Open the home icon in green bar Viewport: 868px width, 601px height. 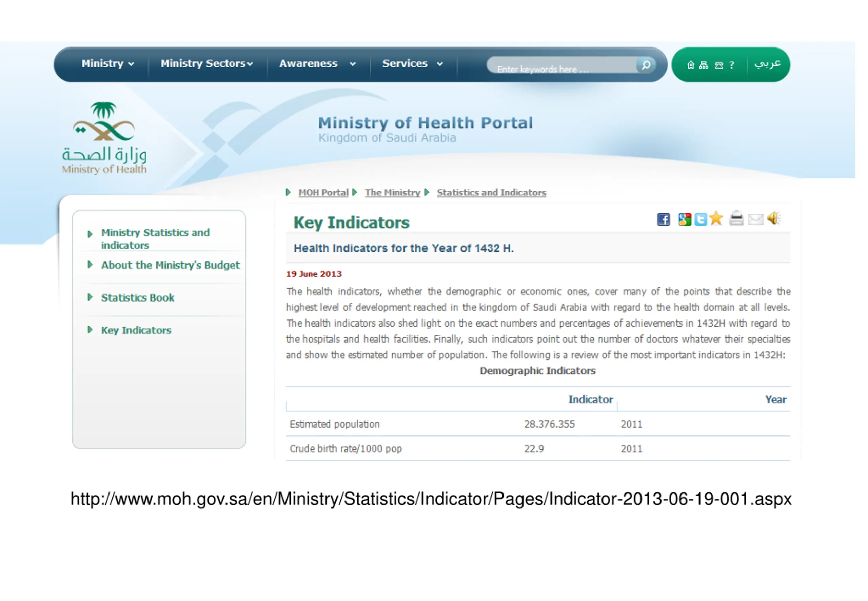point(690,65)
